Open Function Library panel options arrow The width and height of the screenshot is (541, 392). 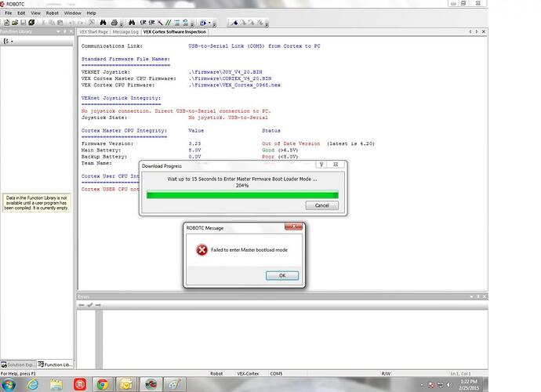click(58, 31)
